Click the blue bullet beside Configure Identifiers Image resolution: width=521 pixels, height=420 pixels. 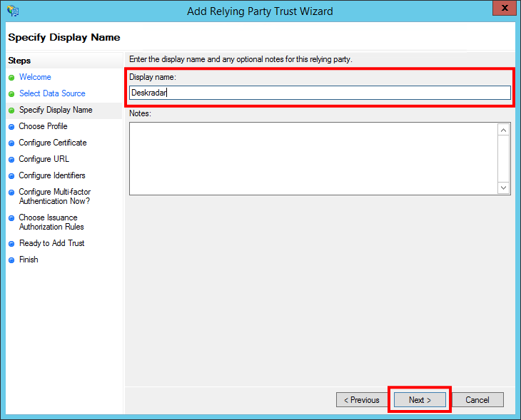(11, 176)
